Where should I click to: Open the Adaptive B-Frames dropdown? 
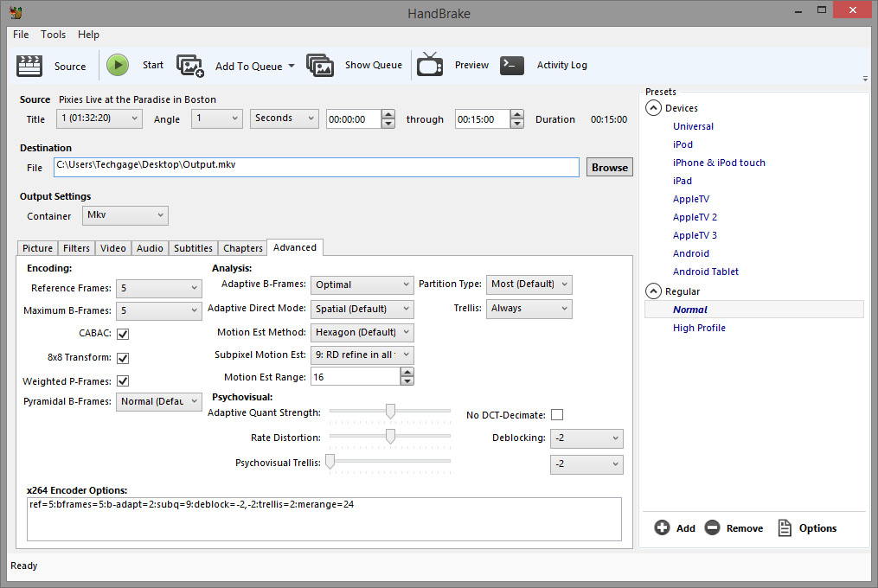362,284
